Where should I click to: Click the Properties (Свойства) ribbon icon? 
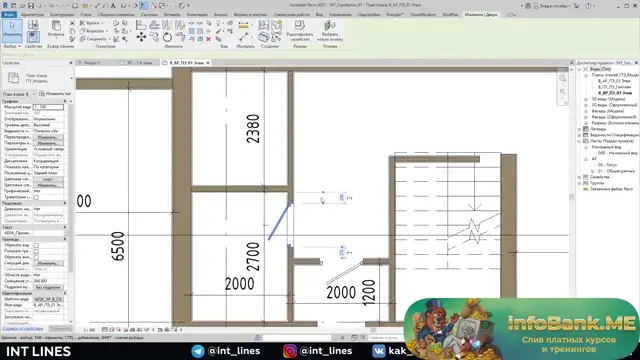pos(33,37)
